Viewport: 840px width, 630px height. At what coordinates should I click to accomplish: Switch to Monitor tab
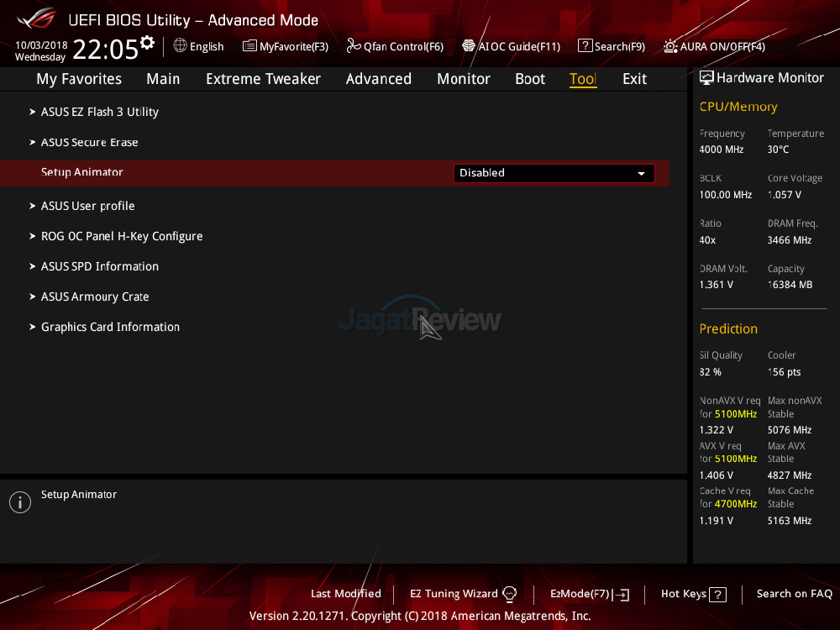click(x=464, y=79)
